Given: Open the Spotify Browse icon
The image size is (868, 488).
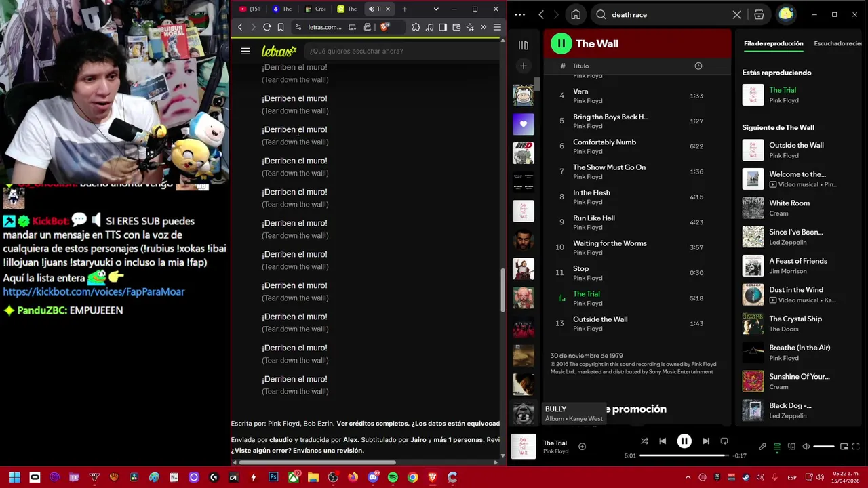Looking at the screenshot, I should 759,14.
